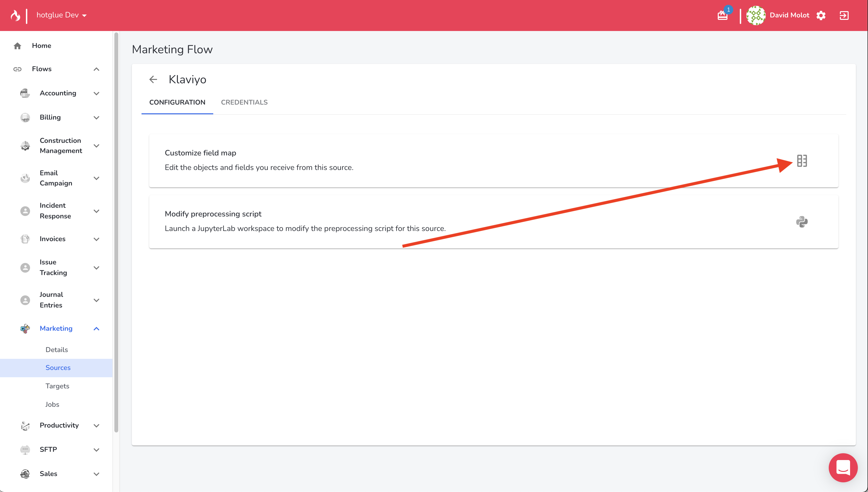The width and height of the screenshot is (868, 492).
Task: Click the Home house icon
Action: (18, 46)
